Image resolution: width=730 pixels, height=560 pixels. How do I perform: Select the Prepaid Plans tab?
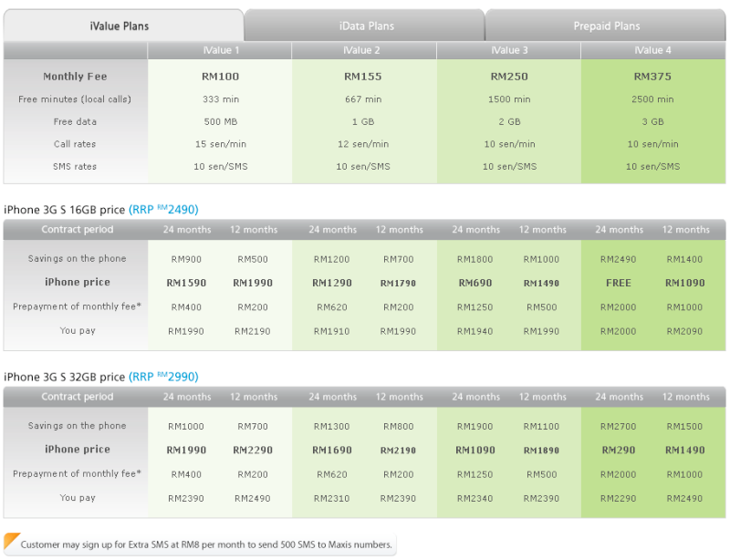pos(606,26)
